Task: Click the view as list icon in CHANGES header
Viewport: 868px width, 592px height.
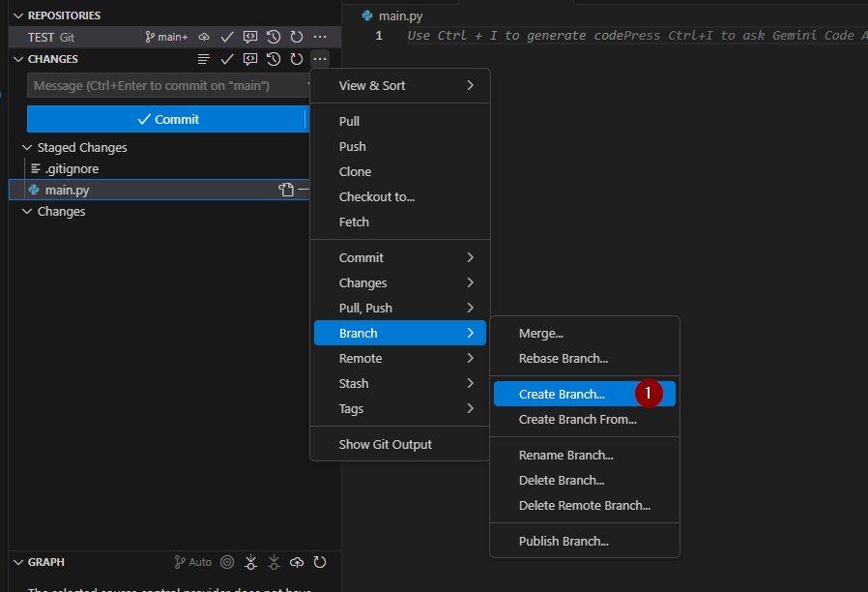Action: [204, 59]
